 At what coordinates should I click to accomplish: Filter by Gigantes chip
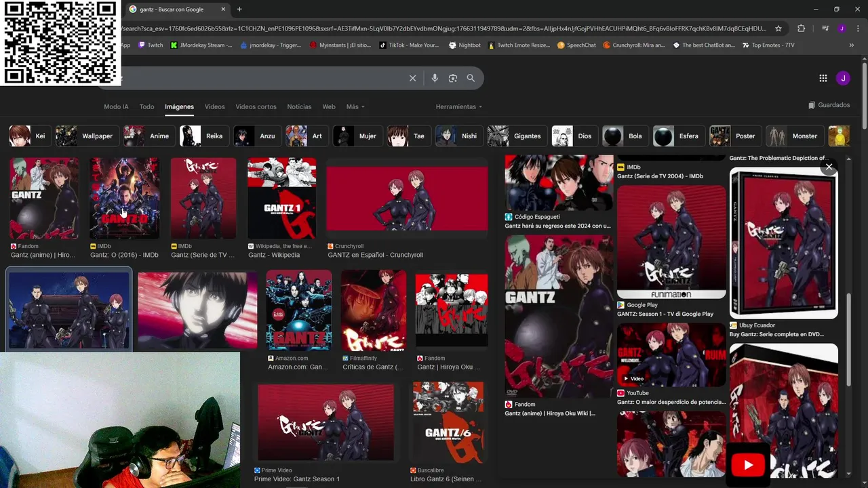click(517, 136)
